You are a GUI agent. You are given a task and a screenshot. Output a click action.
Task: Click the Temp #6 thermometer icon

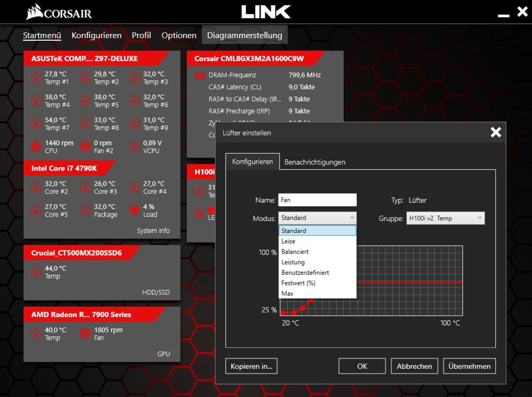[135, 101]
